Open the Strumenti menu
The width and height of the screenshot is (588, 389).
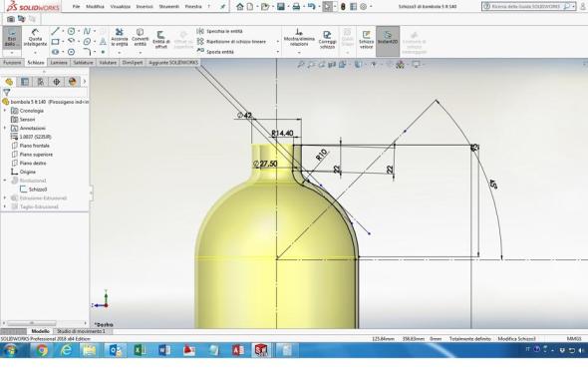168,6
